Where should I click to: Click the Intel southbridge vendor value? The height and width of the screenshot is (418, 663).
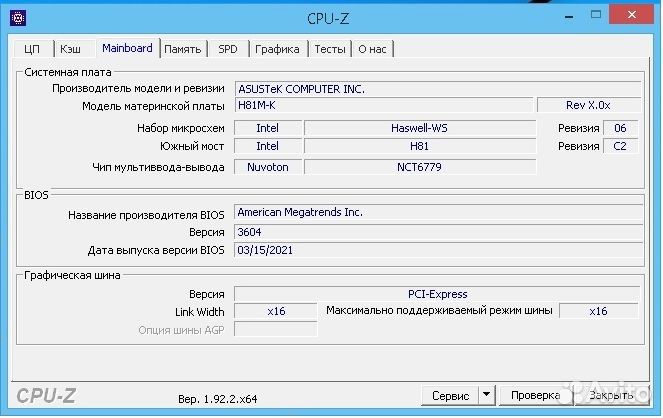(268, 146)
